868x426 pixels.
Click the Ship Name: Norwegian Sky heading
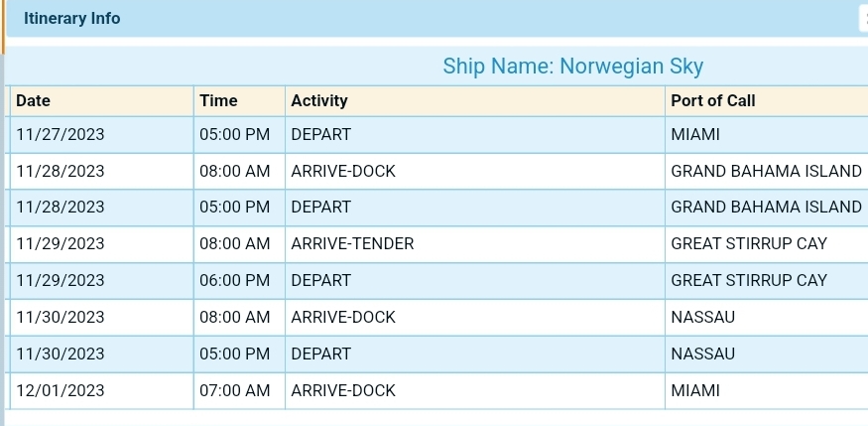[572, 67]
